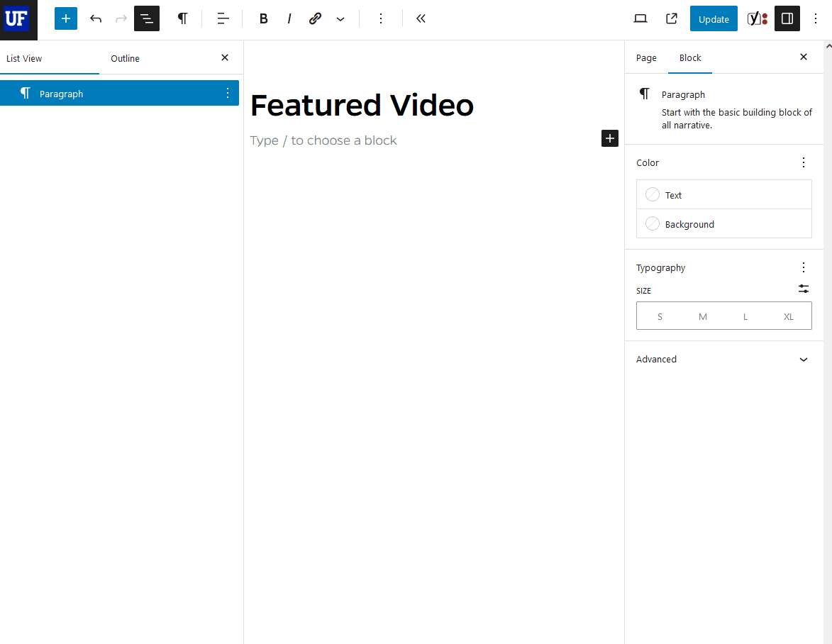Open more block tools dropdown arrow
The image size is (832, 644).
[340, 18]
